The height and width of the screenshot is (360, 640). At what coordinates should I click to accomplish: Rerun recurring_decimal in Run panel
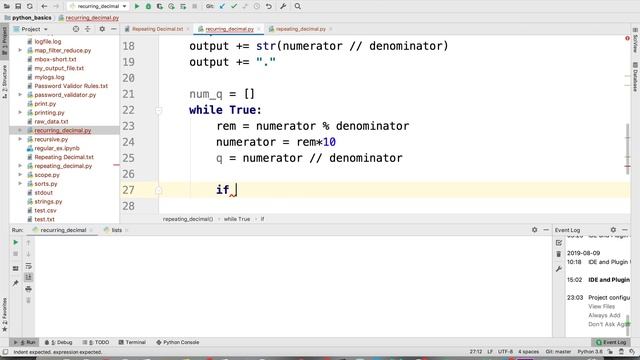coord(16,242)
